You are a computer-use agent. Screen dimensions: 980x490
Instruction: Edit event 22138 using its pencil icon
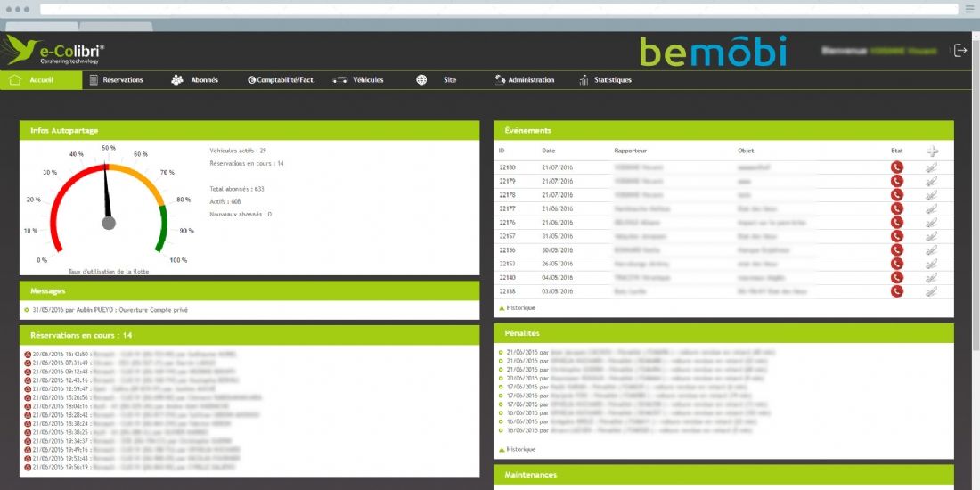tap(931, 291)
